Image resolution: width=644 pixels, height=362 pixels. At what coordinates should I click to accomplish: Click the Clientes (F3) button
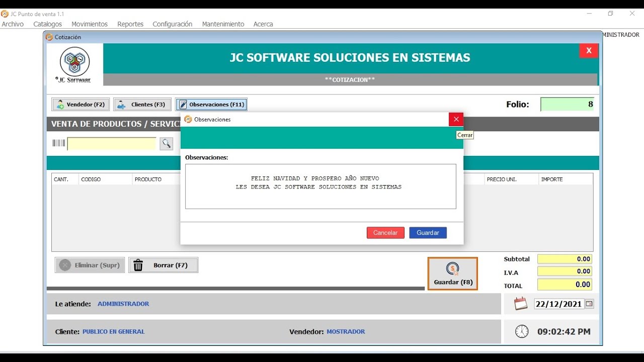142,105
